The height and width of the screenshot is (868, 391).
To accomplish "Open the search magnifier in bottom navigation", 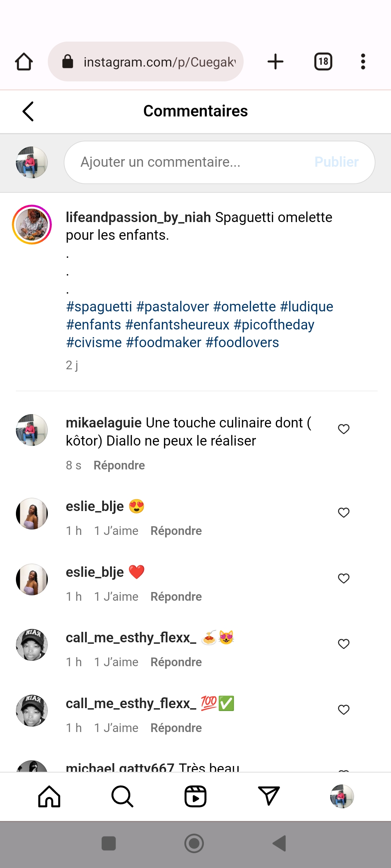I will (122, 796).
